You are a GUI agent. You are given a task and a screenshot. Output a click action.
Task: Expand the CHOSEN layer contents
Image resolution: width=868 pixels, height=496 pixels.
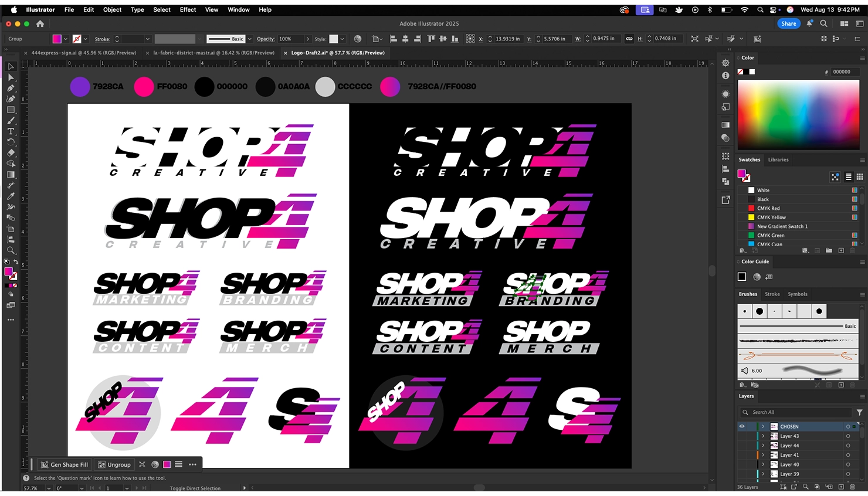pyautogui.click(x=763, y=426)
